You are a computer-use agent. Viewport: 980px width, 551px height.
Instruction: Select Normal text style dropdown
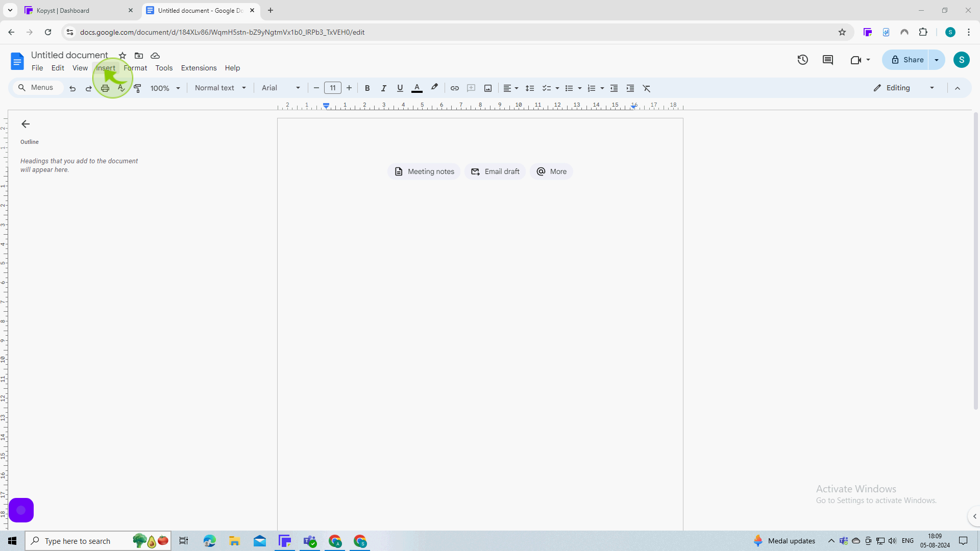click(219, 88)
